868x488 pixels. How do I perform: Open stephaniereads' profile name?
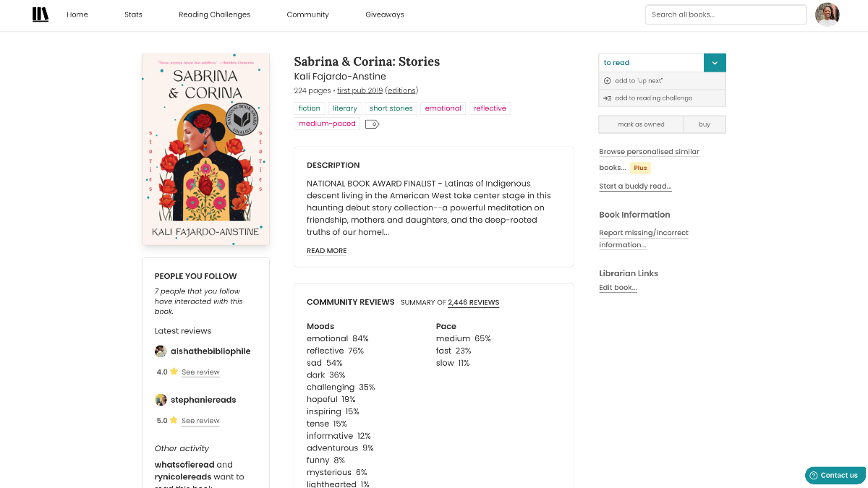click(x=203, y=400)
